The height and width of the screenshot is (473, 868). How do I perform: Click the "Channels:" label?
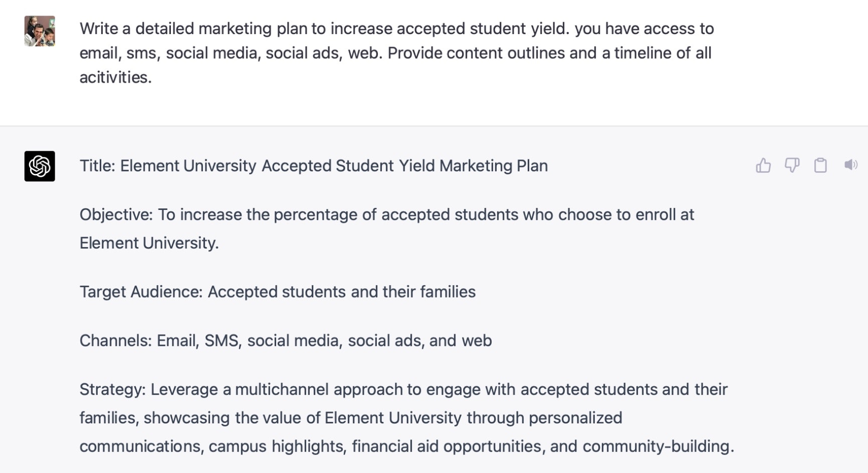(115, 341)
